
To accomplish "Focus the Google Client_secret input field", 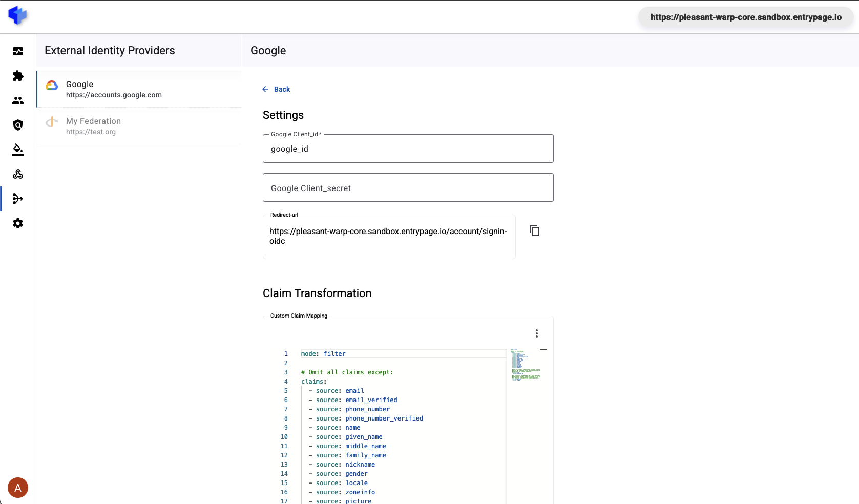I will (408, 187).
